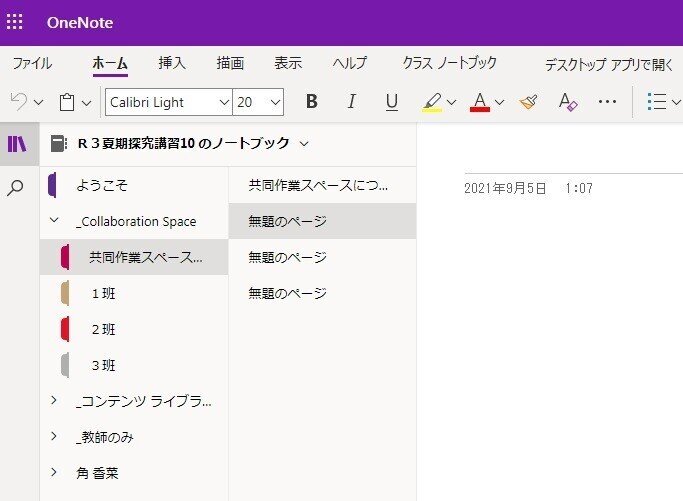Toggle bold formatting

(312, 102)
